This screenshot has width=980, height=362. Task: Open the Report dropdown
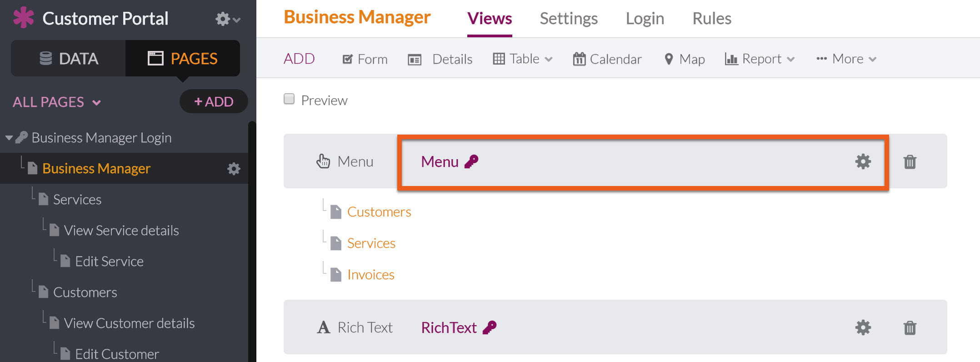(760, 59)
